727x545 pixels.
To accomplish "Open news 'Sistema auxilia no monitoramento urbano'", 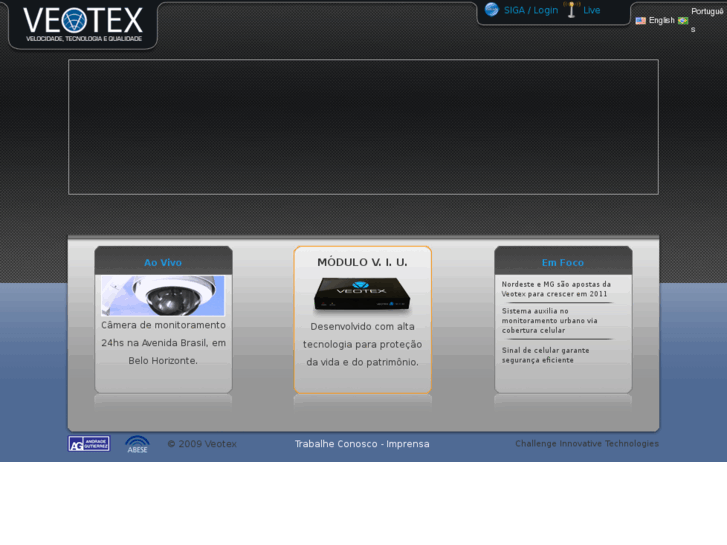I will click(x=549, y=321).
